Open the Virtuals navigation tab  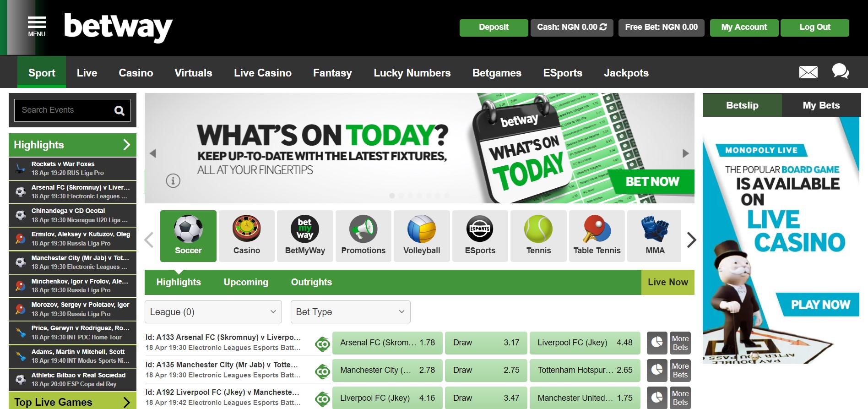pos(193,72)
